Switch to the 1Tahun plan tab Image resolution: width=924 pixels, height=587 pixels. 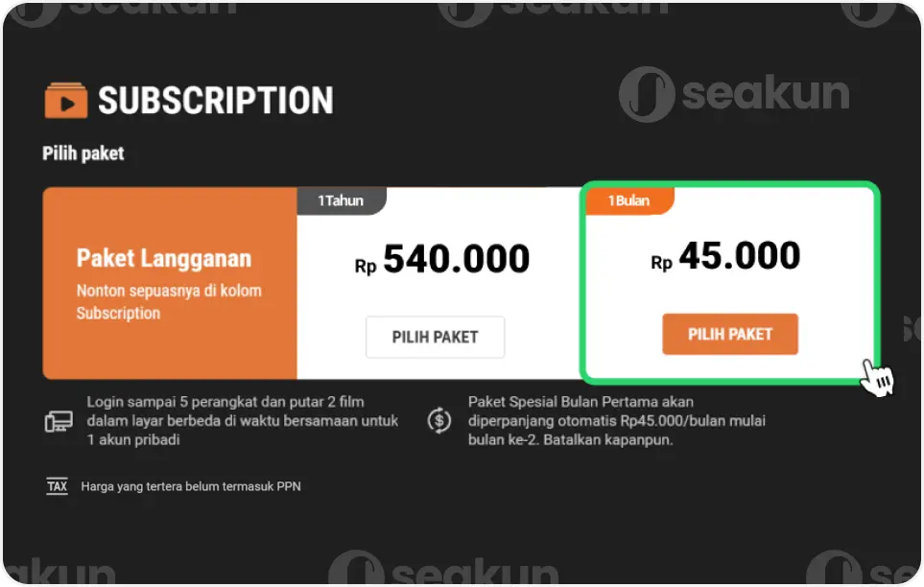[x=342, y=200]
